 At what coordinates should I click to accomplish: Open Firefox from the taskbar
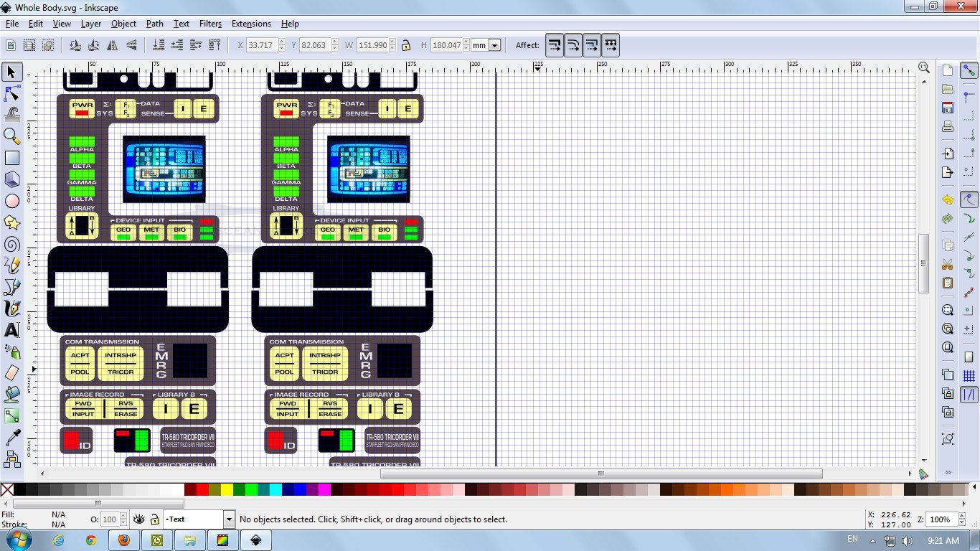coord(123,540)
